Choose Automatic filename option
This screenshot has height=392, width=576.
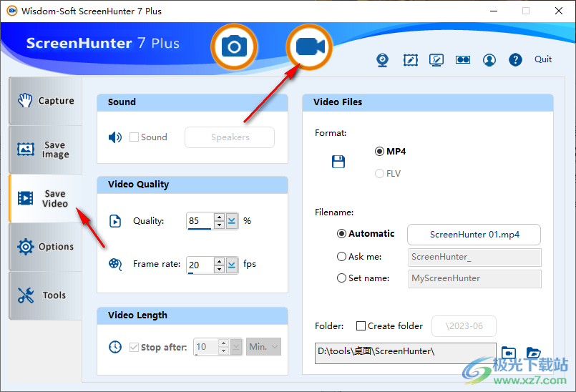[341, 234]
